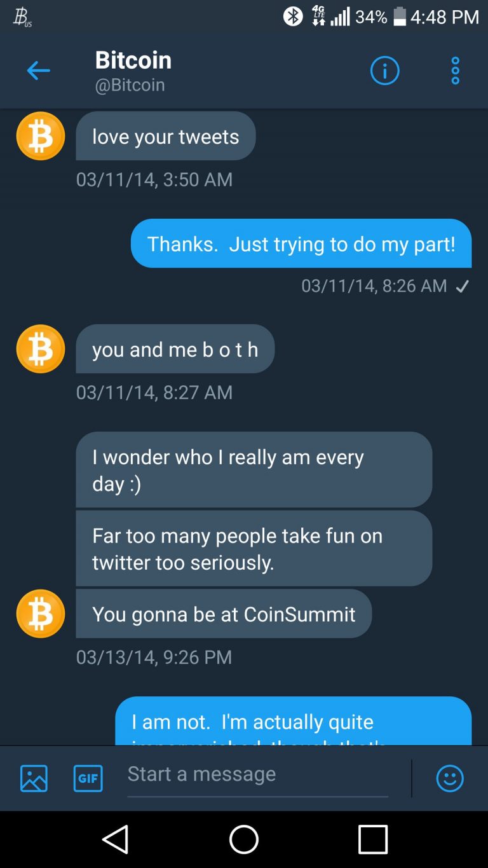Tap the 'Bitcoin' name in the header

click(x=133, y=60)
